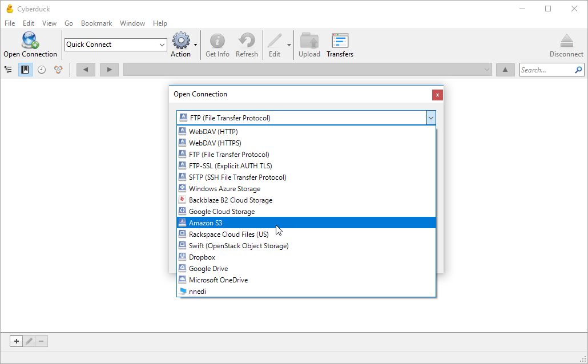Switch to the browser outline view

pyautogui.click(x=8, y=70)
